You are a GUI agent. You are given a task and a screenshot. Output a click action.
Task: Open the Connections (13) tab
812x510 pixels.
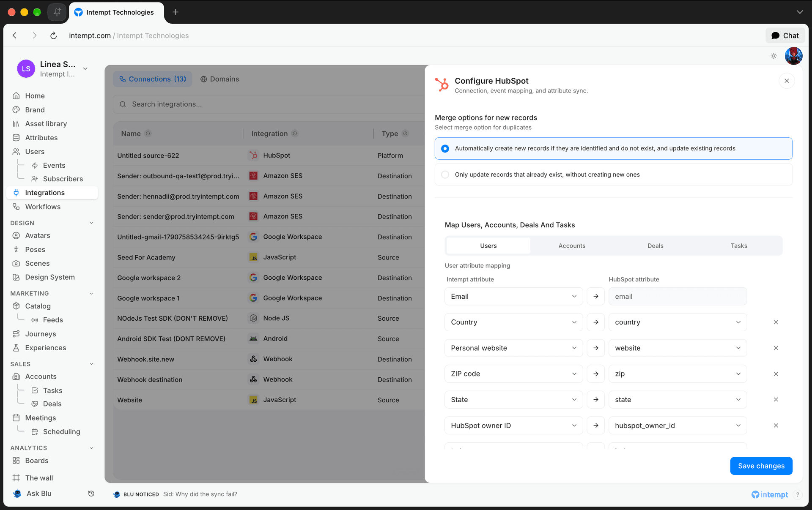(153, 79)
